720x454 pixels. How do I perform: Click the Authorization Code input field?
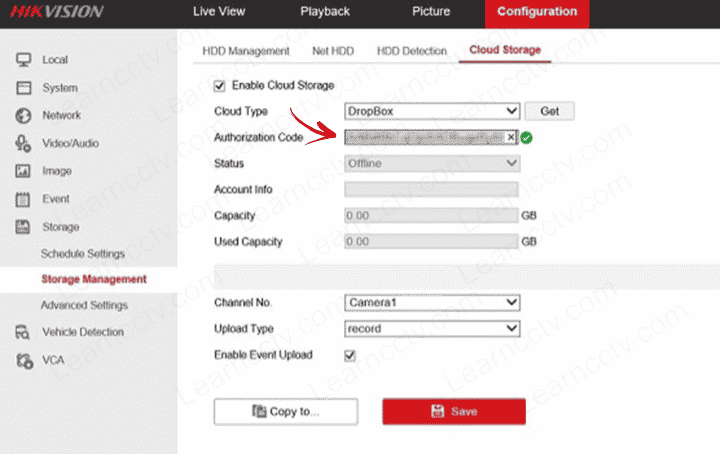pyautogui.click(x=425, y=137)
